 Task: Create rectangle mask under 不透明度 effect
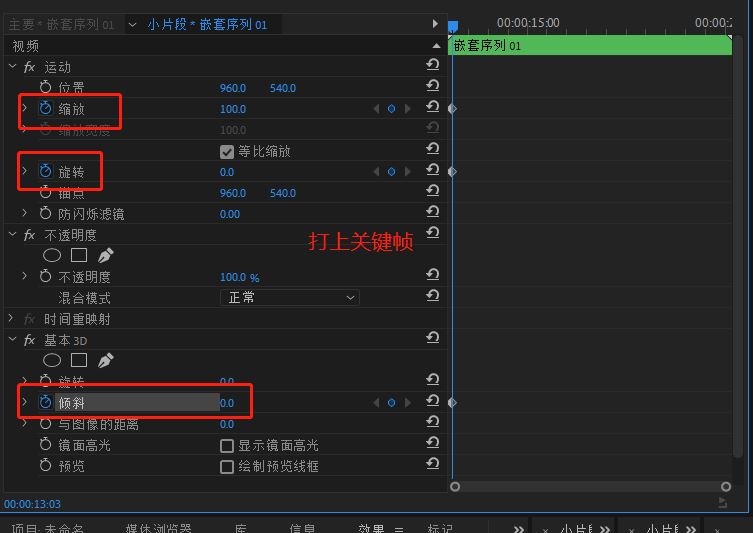point(79,255)
